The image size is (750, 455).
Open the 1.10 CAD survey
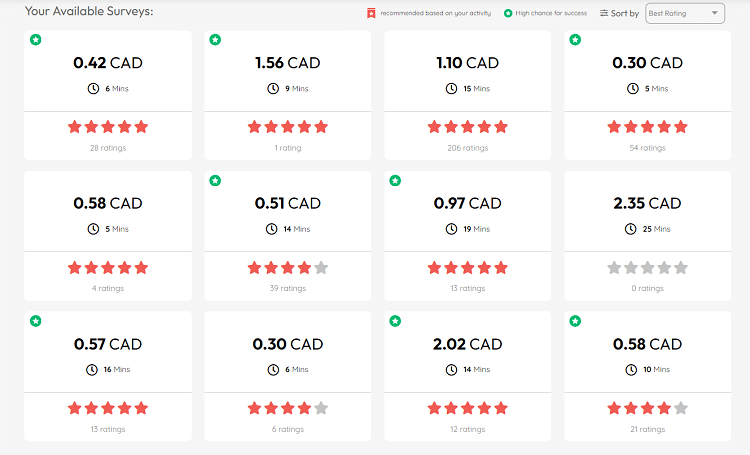(x=467, y=63)
